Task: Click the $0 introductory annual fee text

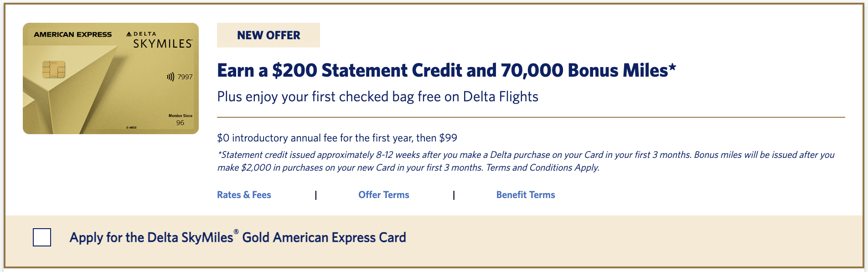Action: (337, 138)
